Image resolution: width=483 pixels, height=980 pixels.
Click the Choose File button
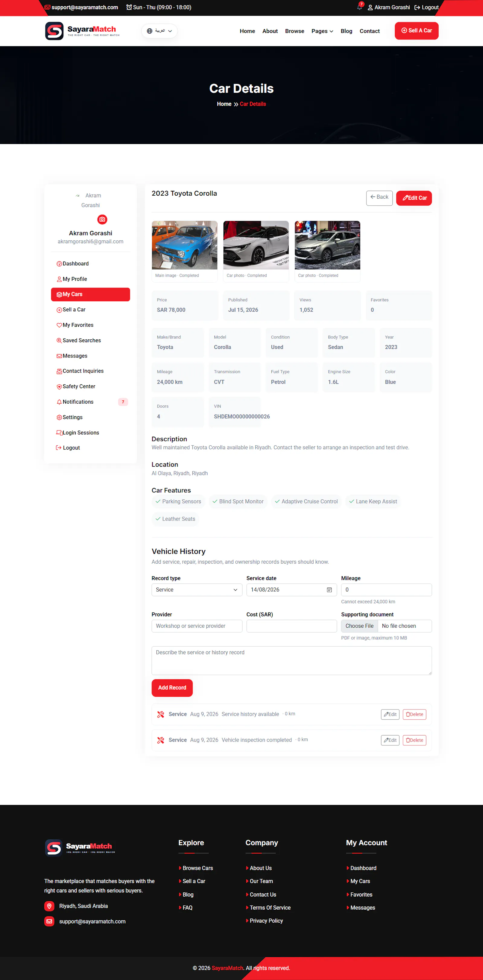click(x=360, y=626)
